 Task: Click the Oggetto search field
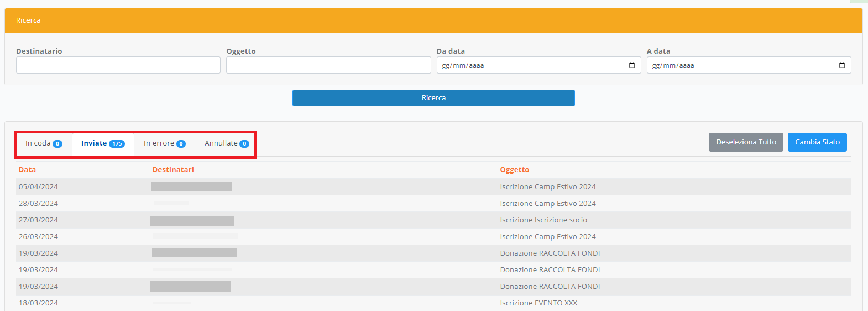click(328, 65)
